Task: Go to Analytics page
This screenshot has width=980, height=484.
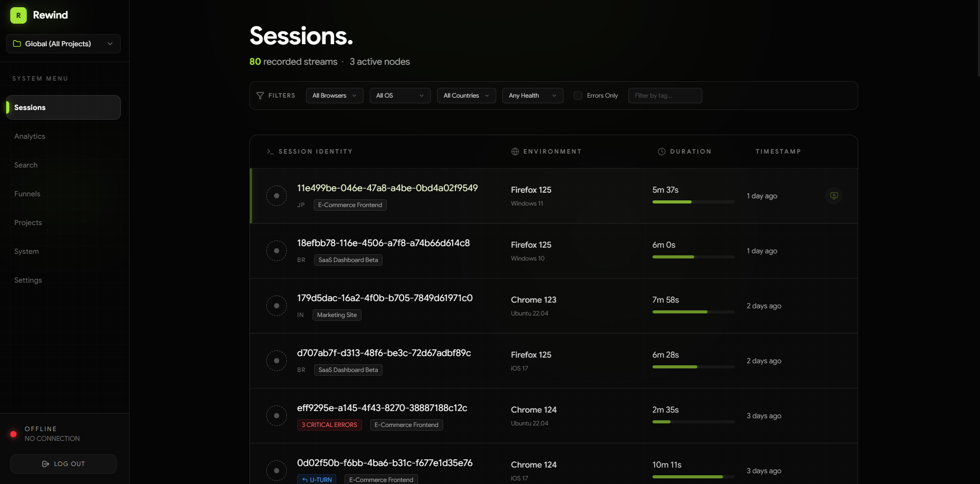Action: coord(30,136)
